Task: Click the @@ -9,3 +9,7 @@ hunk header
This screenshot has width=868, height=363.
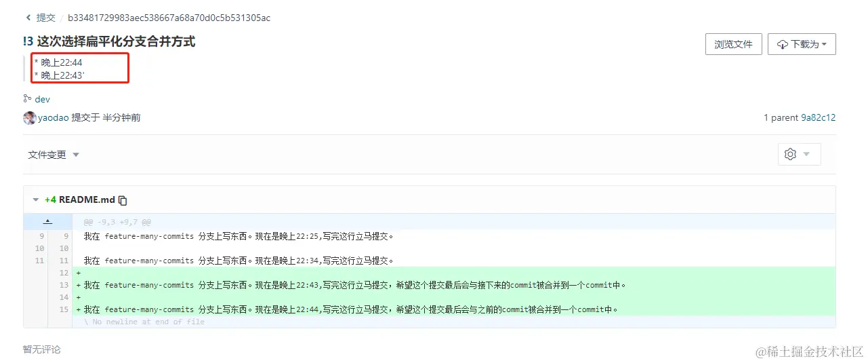Action: pyautogui.click(x=117, y=222)
